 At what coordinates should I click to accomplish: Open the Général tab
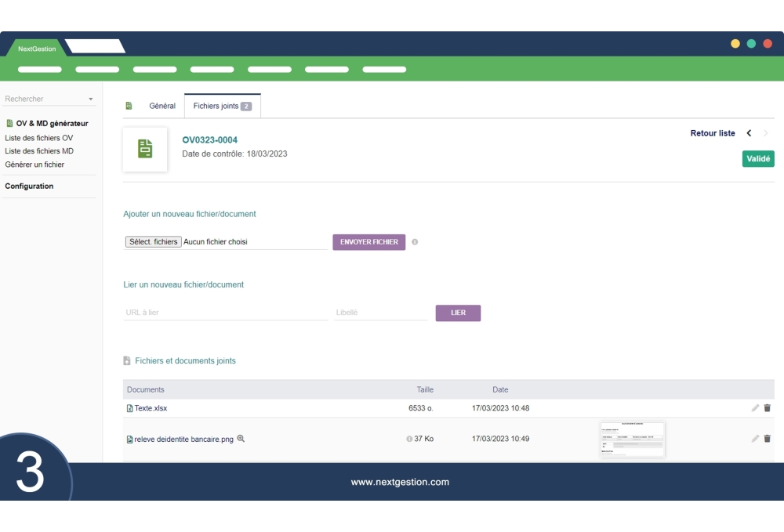(161, 105)
